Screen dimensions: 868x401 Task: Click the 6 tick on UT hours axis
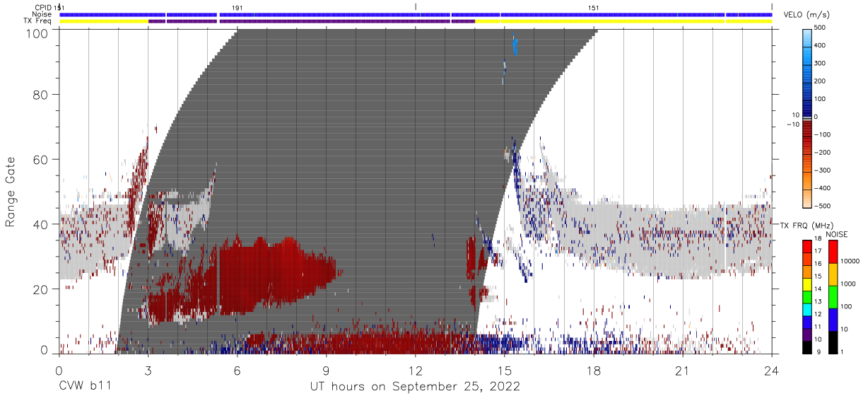[x=237, y=369]
